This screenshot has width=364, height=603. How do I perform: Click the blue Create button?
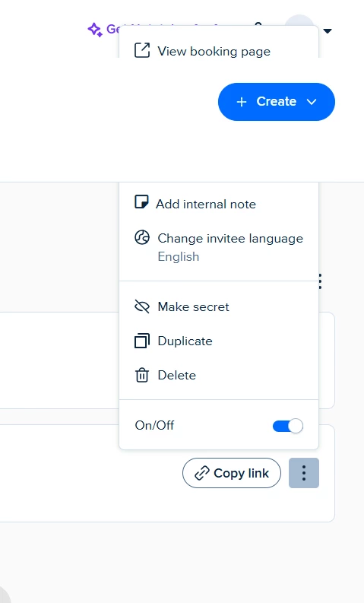(x=277, y=102)
